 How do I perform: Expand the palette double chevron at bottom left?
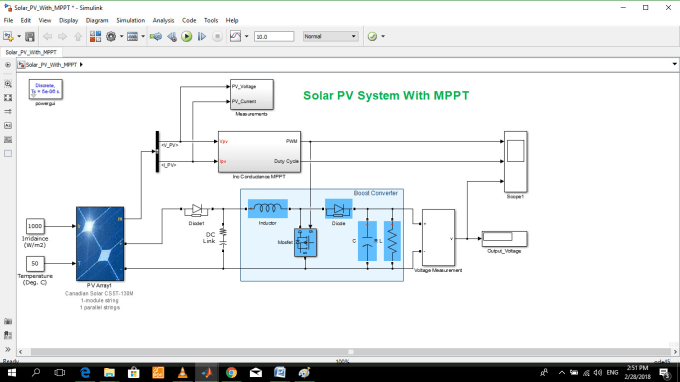[8, 349]
